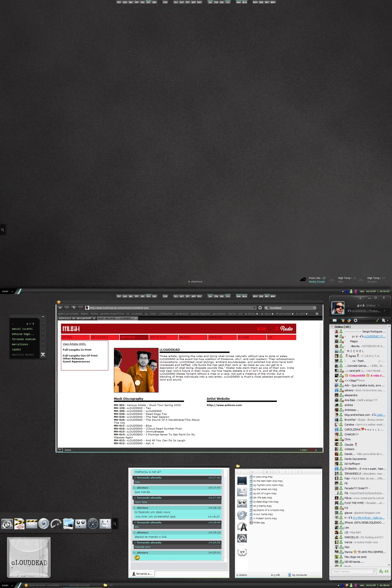The image size is (392, 588).
Task: Open the mail envelope icon in messenger
Action: (x=334, y=320)
